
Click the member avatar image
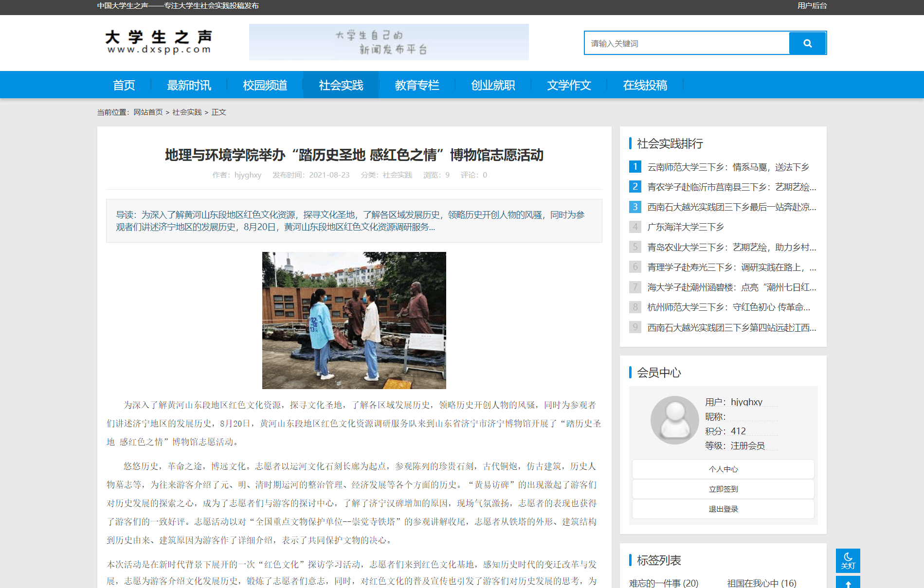(x=675, y=420)
